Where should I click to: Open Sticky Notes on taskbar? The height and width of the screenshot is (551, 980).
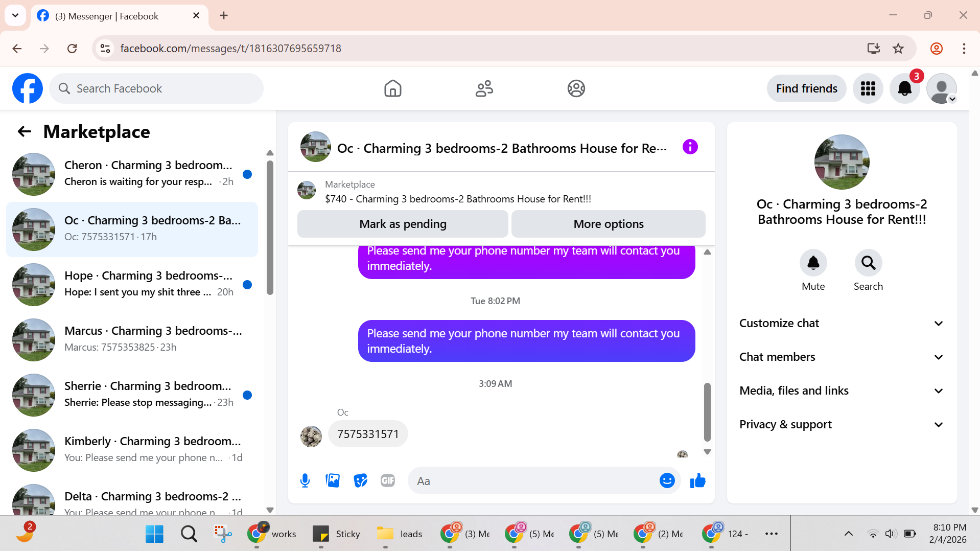[335, 534]
